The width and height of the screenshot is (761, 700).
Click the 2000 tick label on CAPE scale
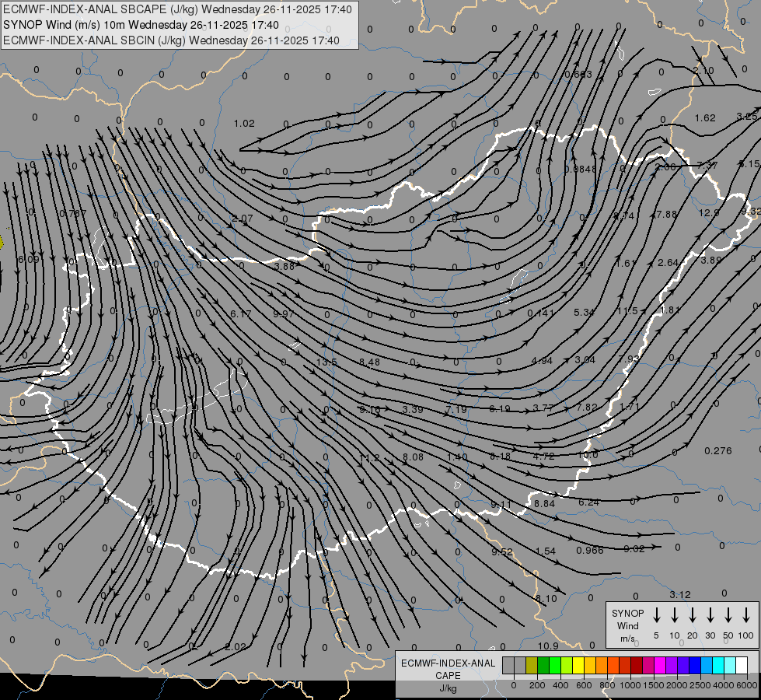[x=676, y=685]
